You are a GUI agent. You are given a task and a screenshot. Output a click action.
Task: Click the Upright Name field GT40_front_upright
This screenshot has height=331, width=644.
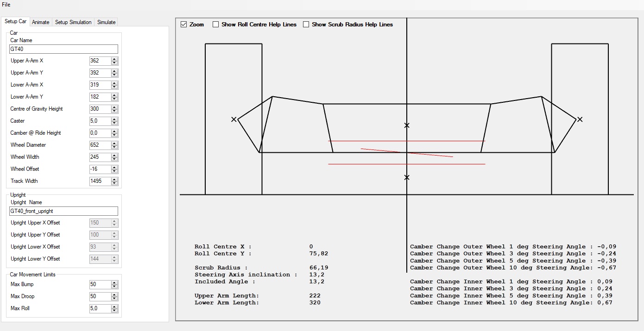63,211
